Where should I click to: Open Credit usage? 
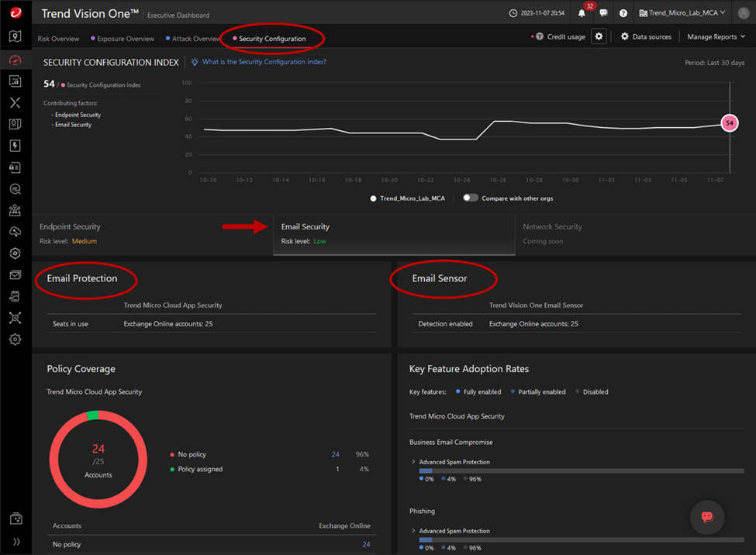click(x=561, y=36)
